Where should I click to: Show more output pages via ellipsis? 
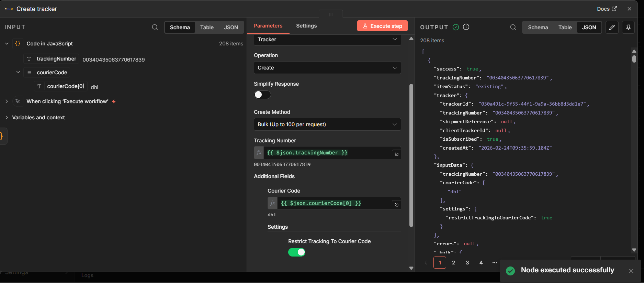[495, 263]
